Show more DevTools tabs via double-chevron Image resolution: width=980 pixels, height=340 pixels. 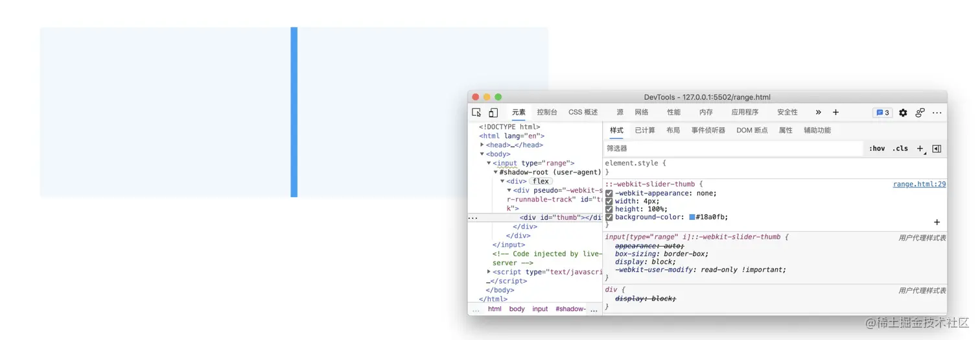click(x=818, y=112)
